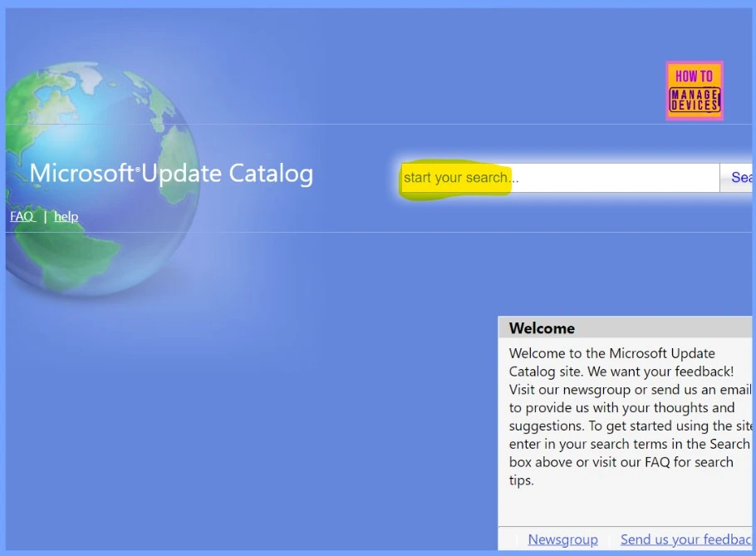Image resolution: width=756 pixels, height=556 pixels.
Task: Follow the Newsgroup link in the Welcome panel
Action: point(562,539)
